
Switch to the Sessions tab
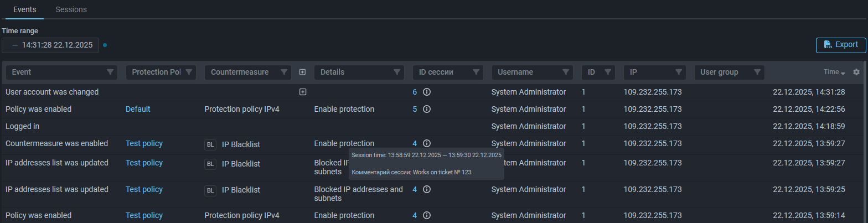coord(71,9)
